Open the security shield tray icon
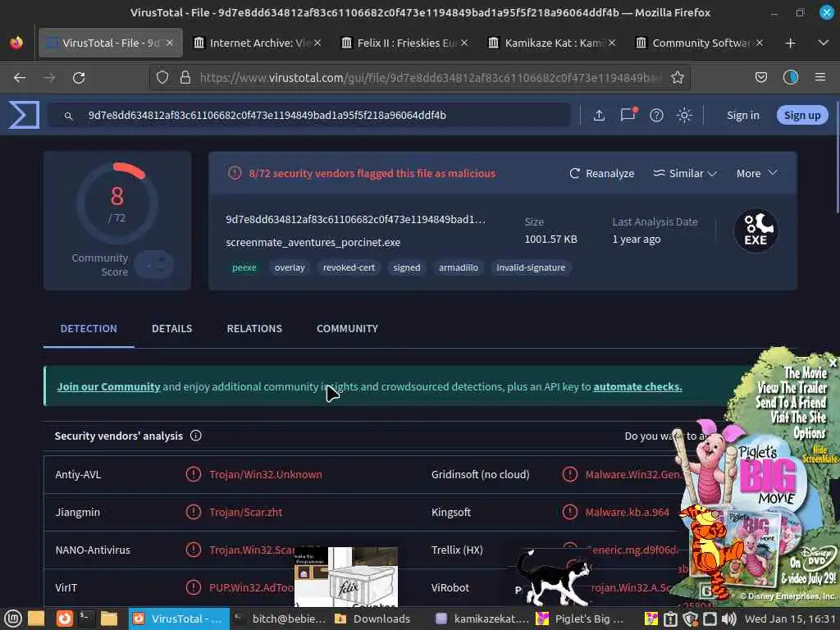Viewport: 840px width, 630px height. click(690, 619)
